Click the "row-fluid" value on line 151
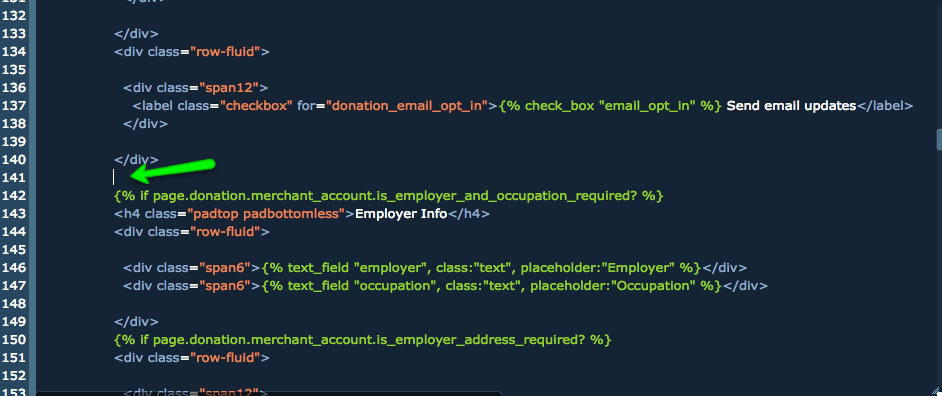Image resolution: width=942 pixels, height=396 pixels. coord(225,358)
